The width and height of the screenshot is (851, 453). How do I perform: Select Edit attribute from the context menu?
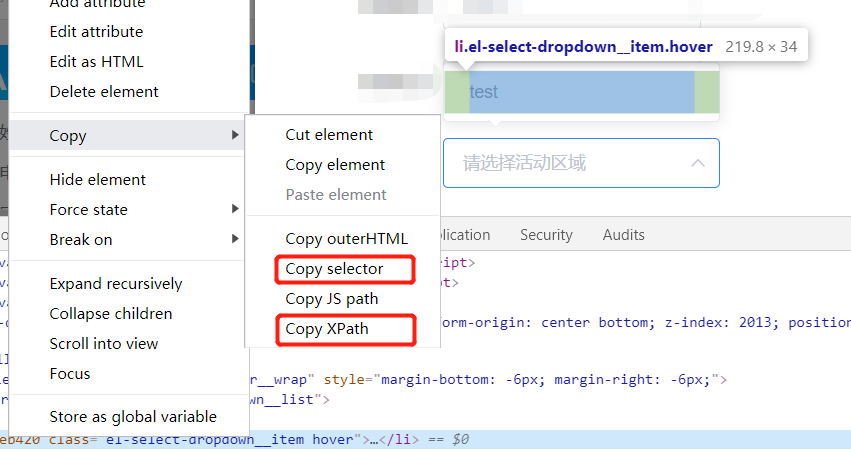point(96,32)
